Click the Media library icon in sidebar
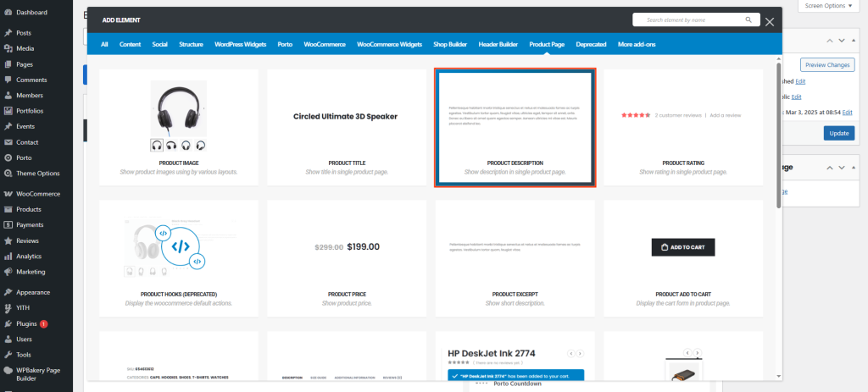The width and height of the screenshot is (868, 392). [x=8, y=48]
